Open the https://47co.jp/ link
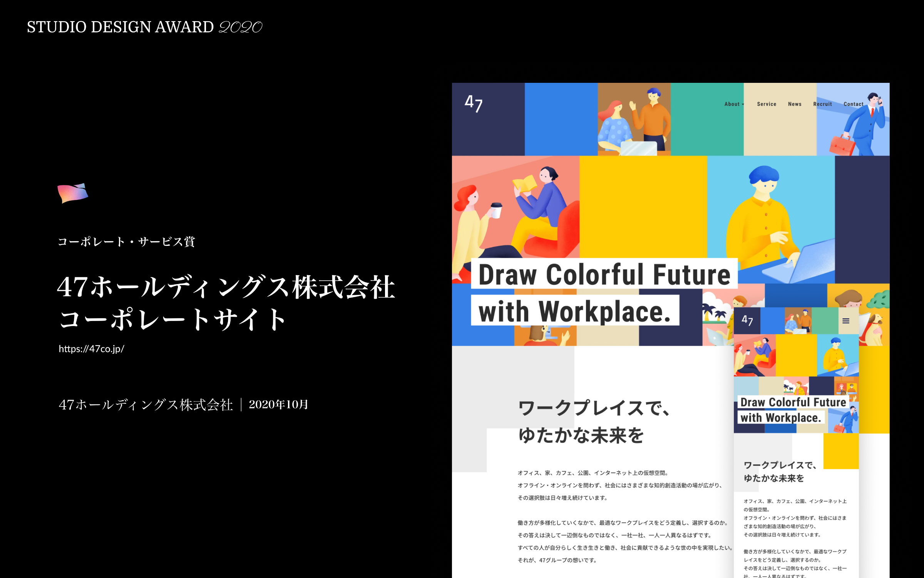 pos(91,349)
